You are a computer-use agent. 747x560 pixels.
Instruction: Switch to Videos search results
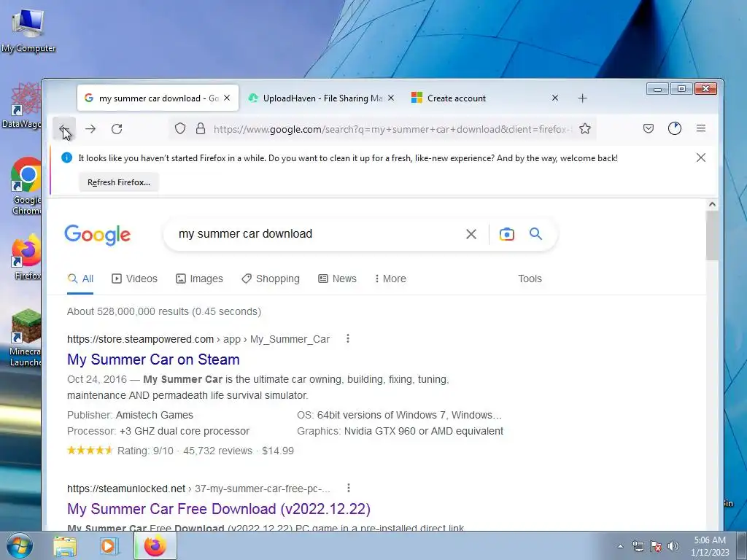(x=134, y=279)
